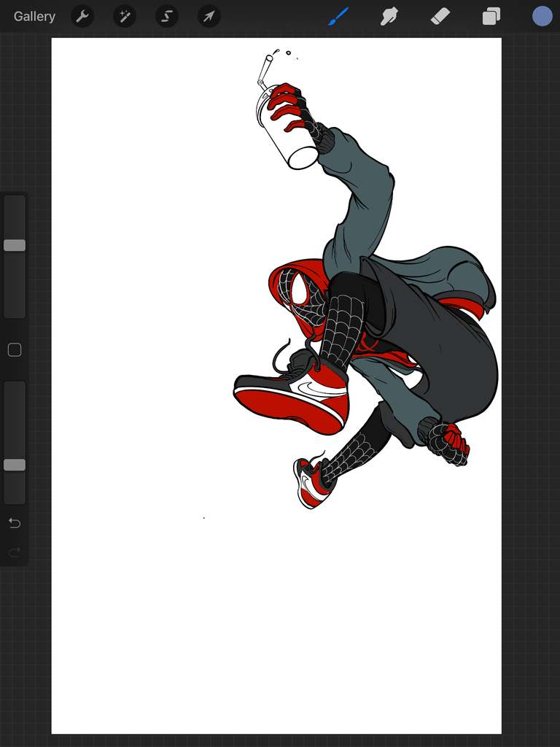Screen dimensions: 560x747
Task: Undo the last stroke
Action: coord(15,524)
